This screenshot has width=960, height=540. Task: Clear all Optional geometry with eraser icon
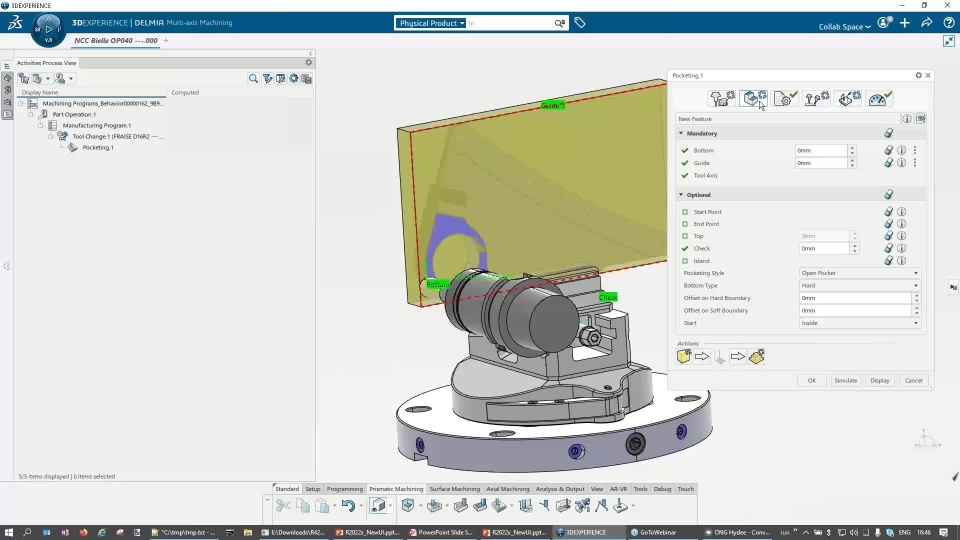888,195
